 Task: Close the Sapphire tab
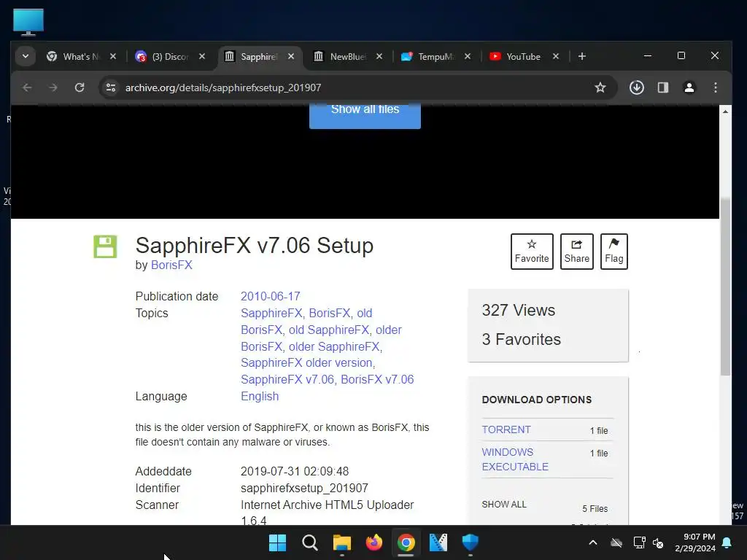pyautogui.click(x=291, y=56)
